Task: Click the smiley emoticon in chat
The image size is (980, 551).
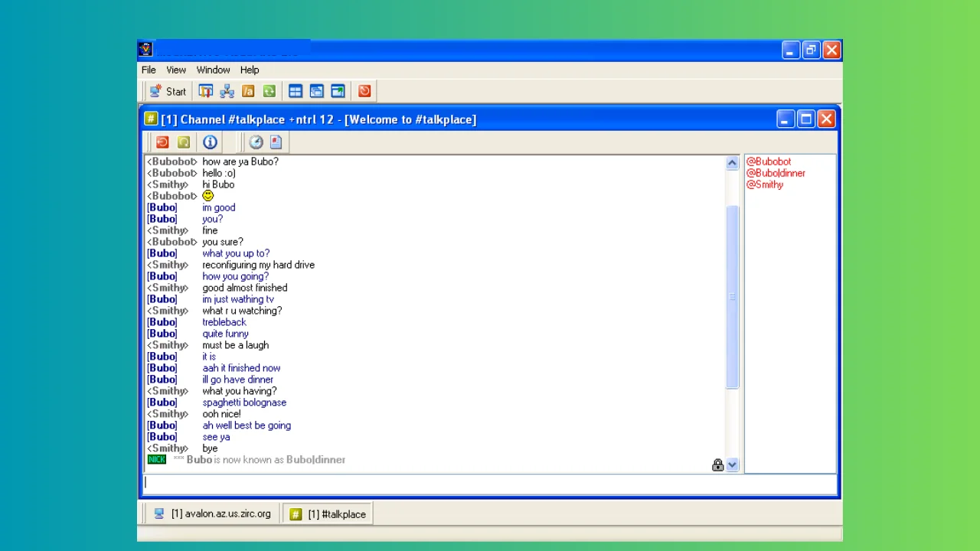Action: pyautogui.click(x=208, y=196)
